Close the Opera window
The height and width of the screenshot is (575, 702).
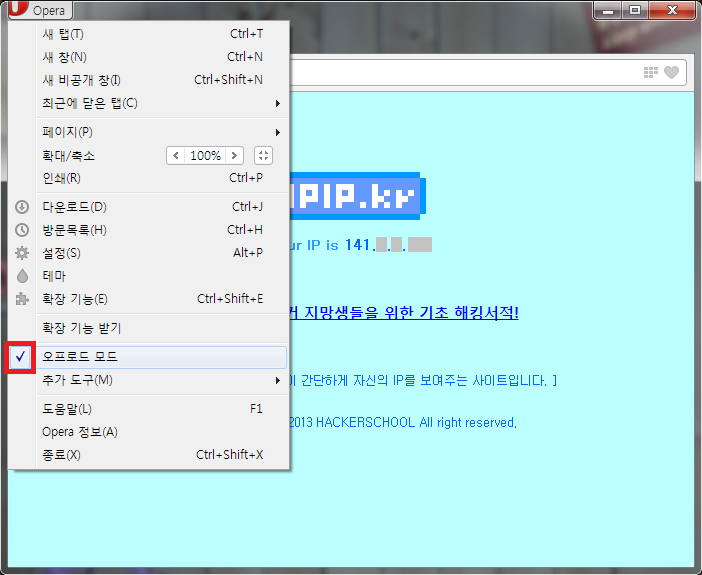point(672,10)
